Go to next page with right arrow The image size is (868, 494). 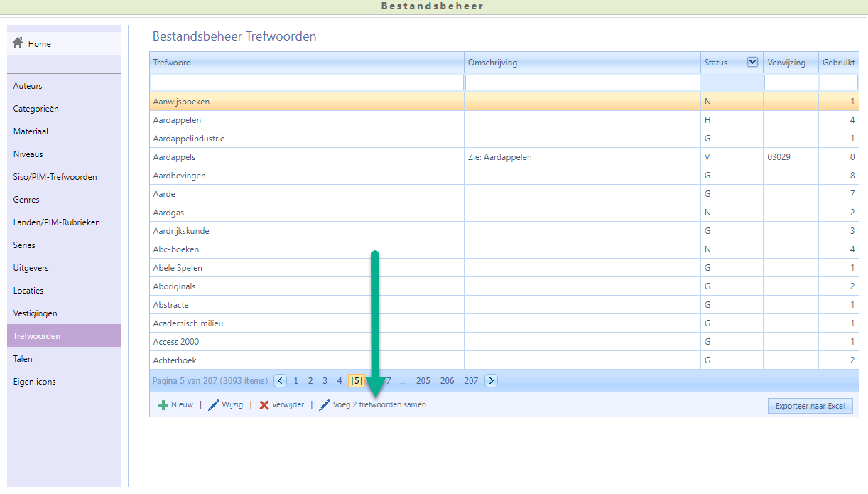click(x=491, y=381)
